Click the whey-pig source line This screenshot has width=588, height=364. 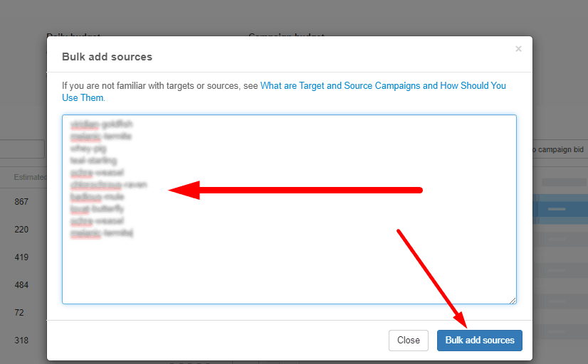pos(88,149)
